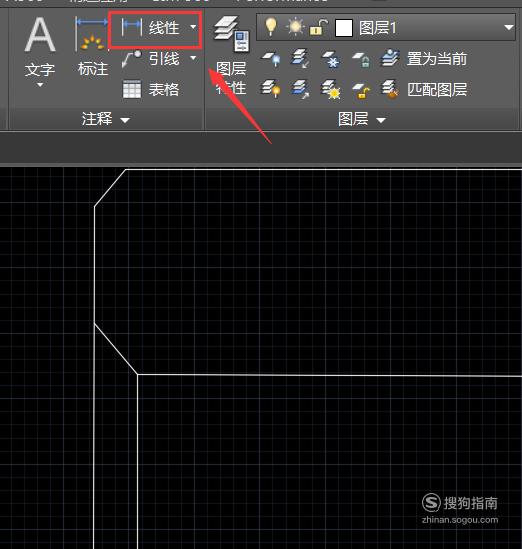Click the layer Off icon with bulb
Viewport: 522px width, 549px height.
[271, 58]
